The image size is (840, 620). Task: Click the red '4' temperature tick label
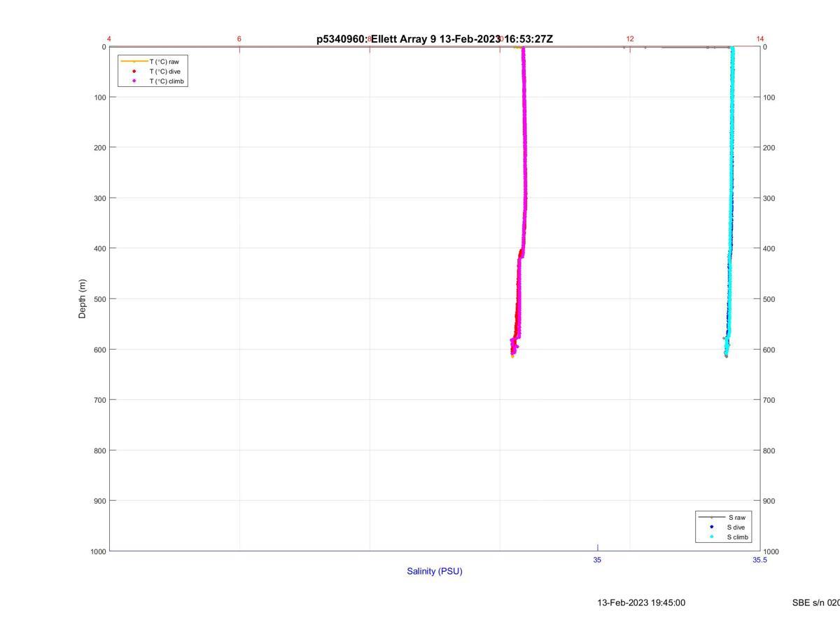109,39
